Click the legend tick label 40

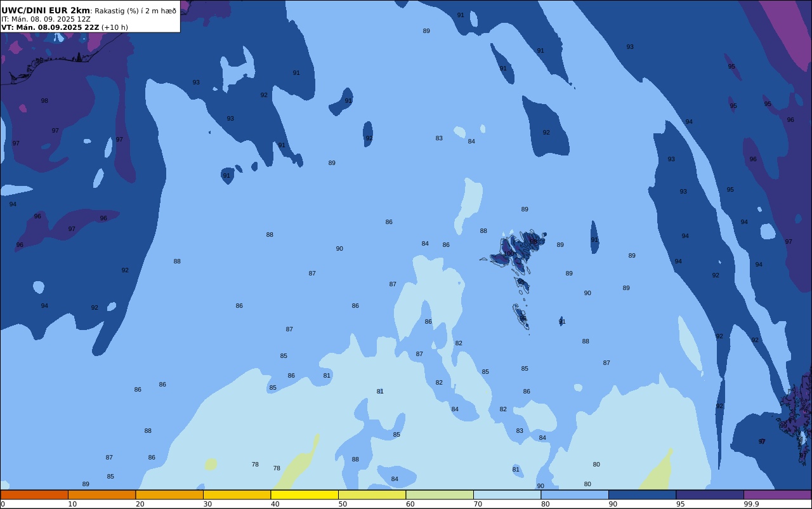[x=275, y=504]
